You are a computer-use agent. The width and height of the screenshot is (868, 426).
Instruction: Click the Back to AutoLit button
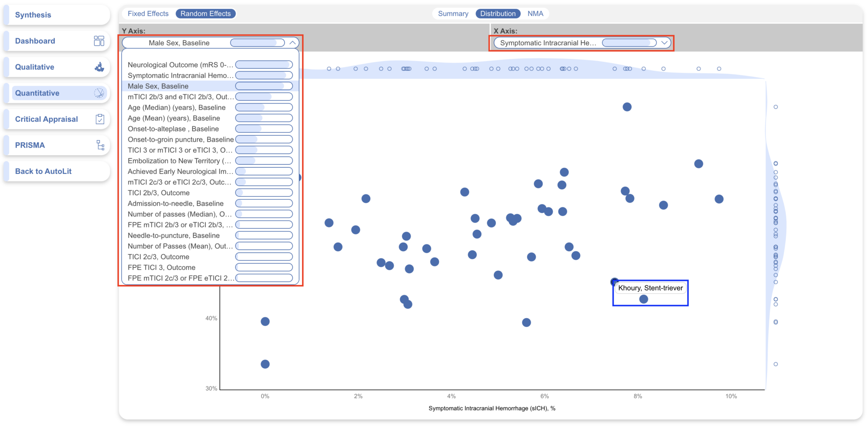(x=43, y=171)
